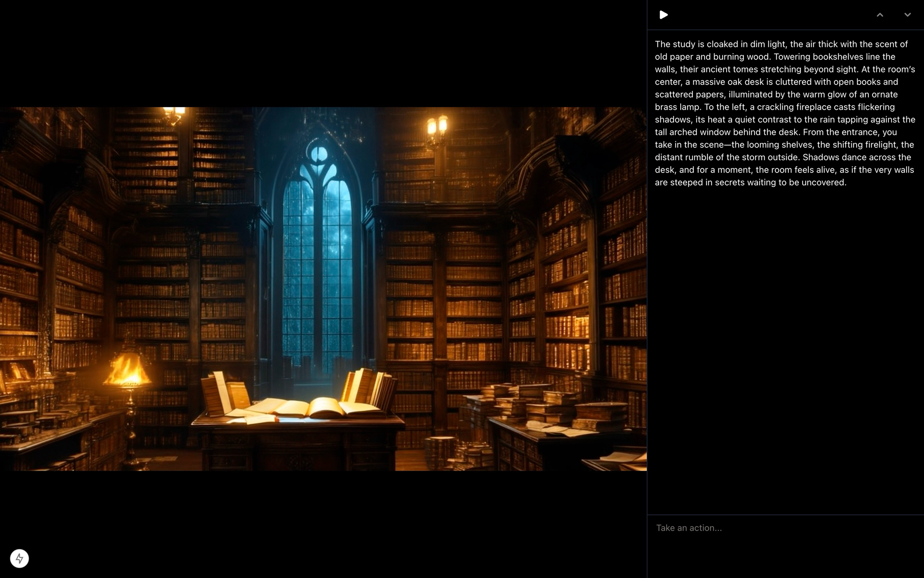Click the lightning bolt icon button
Screen dimensions: 924x578
[x=19, y=559]
